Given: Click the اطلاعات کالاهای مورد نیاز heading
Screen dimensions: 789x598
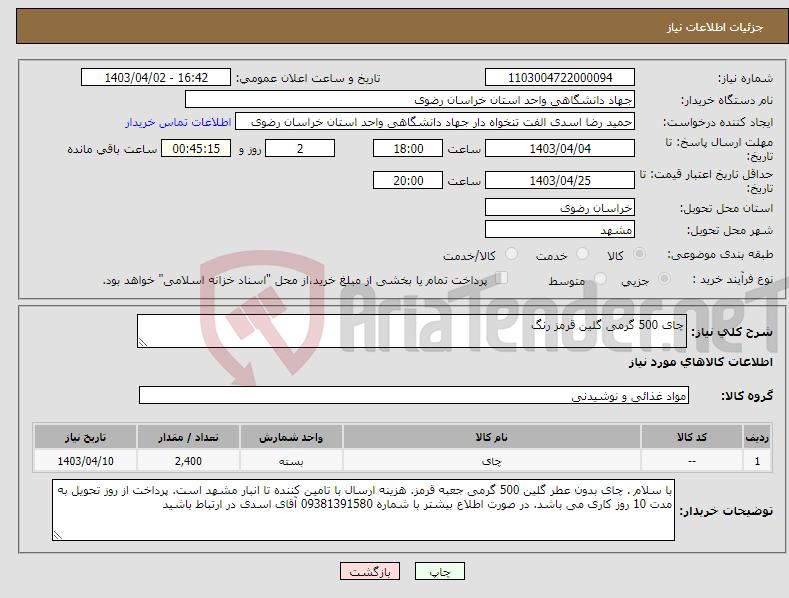Looking at the screenshot, I should click(x=700, y=362).
